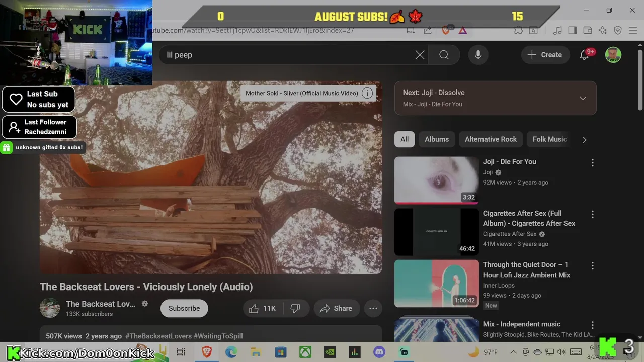Click #TheBackseatLovers hashtag link
644x362 pixels.
[x=158, y=336]
